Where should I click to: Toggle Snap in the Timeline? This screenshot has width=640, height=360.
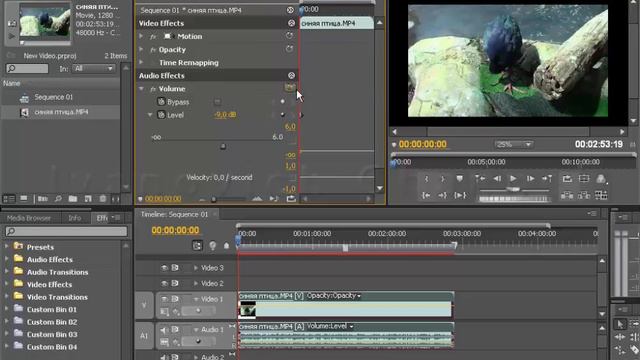197,245
